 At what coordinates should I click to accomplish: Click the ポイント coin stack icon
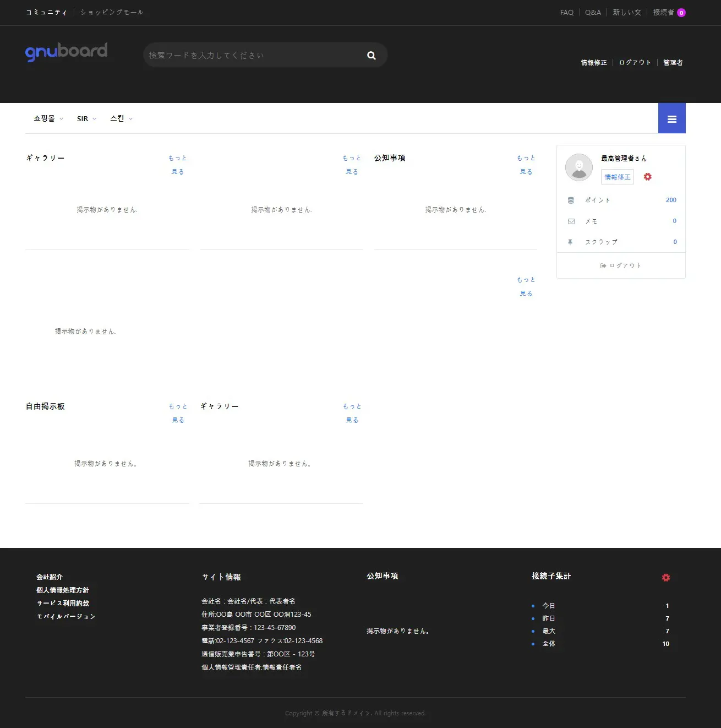[571, 200]
